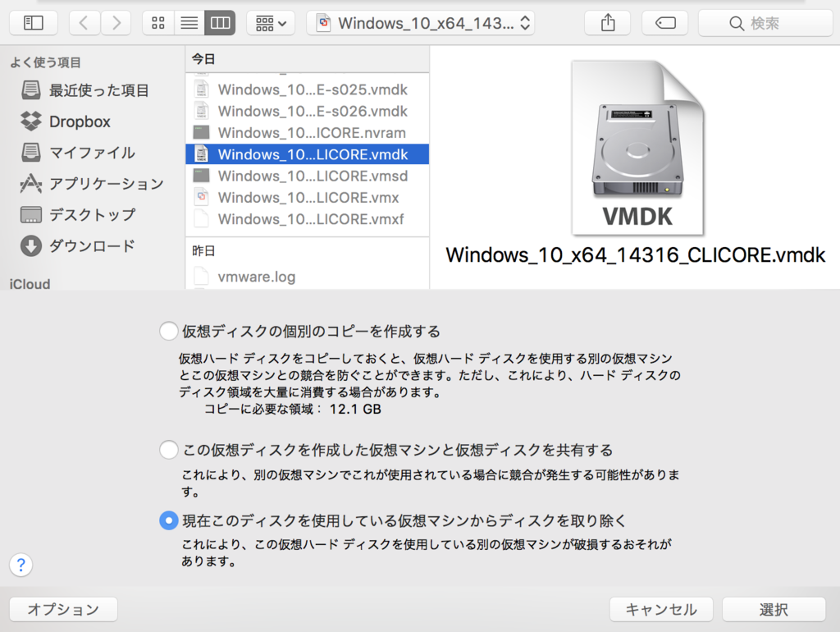840x632 pixels.
Task: Select the Windows_10...E-s025.vmdk file
Action: (x=307, y=89)
